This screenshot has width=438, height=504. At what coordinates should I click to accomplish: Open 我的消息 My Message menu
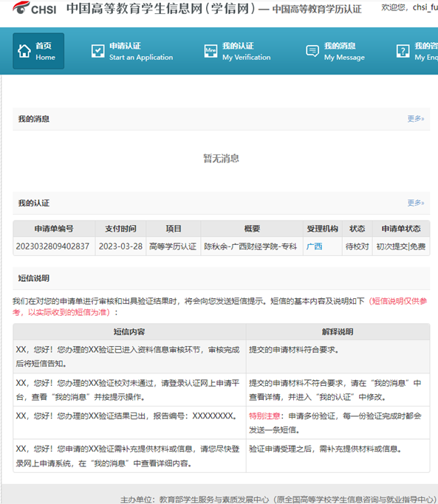pos(335,51)
